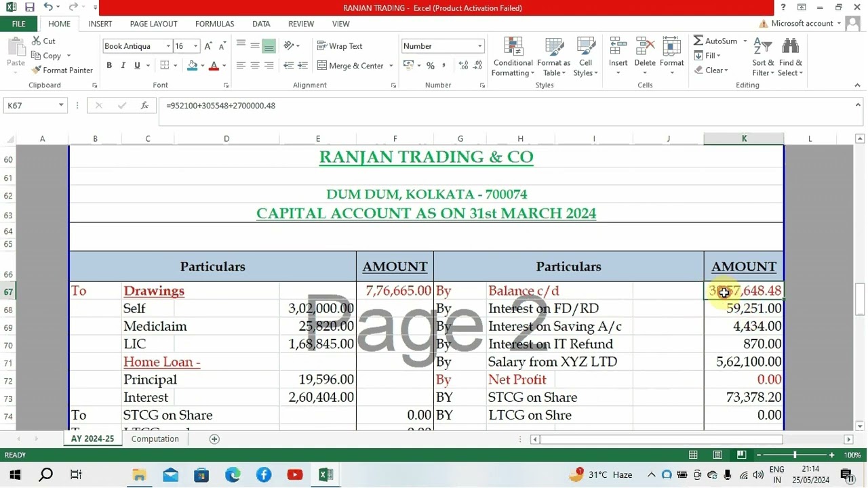The image size is (868, 488).
Task: Increase the cell indent
Action: [302, 66]
